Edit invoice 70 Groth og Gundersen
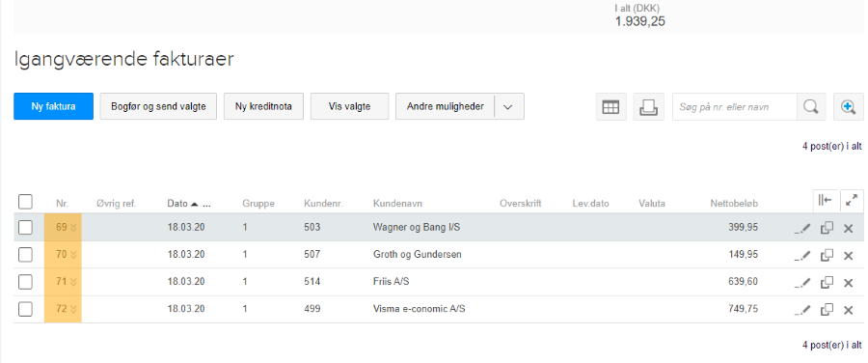The width and height of the screenshot is (868, 363). [802, 256]
